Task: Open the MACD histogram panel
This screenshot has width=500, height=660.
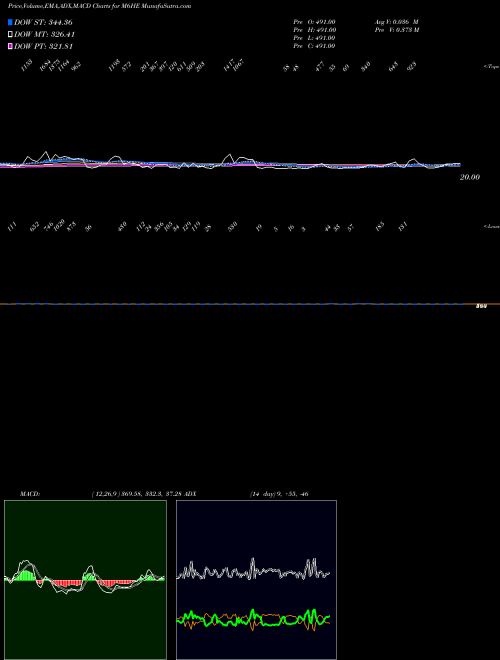Action: (85, 580)
